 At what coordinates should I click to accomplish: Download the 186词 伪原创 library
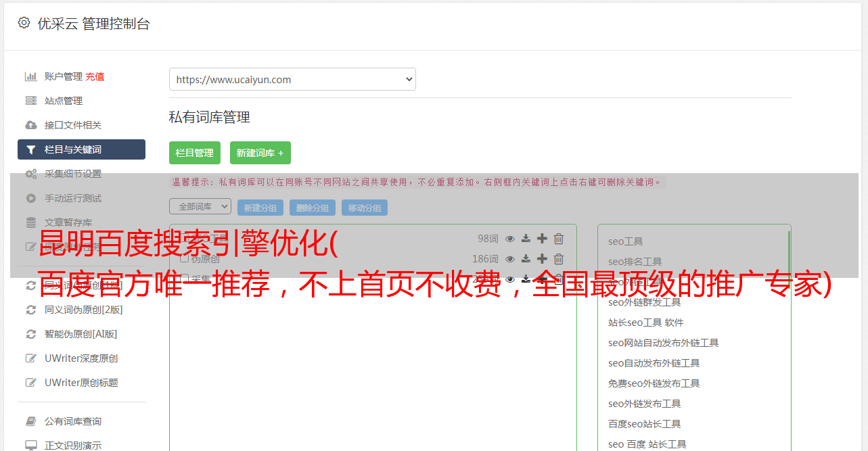click(x=526, y=258)
